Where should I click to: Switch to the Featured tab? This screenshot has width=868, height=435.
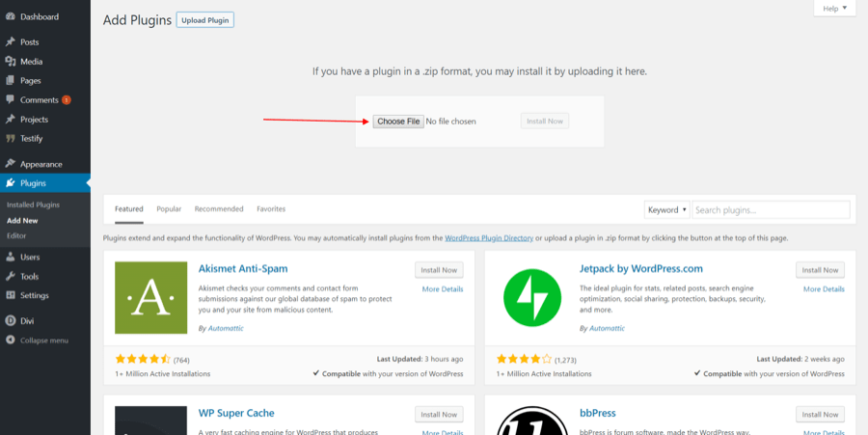(x=129, y=209)
